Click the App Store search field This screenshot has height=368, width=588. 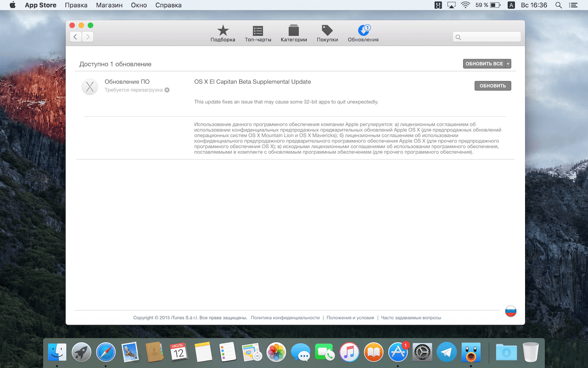487,37
